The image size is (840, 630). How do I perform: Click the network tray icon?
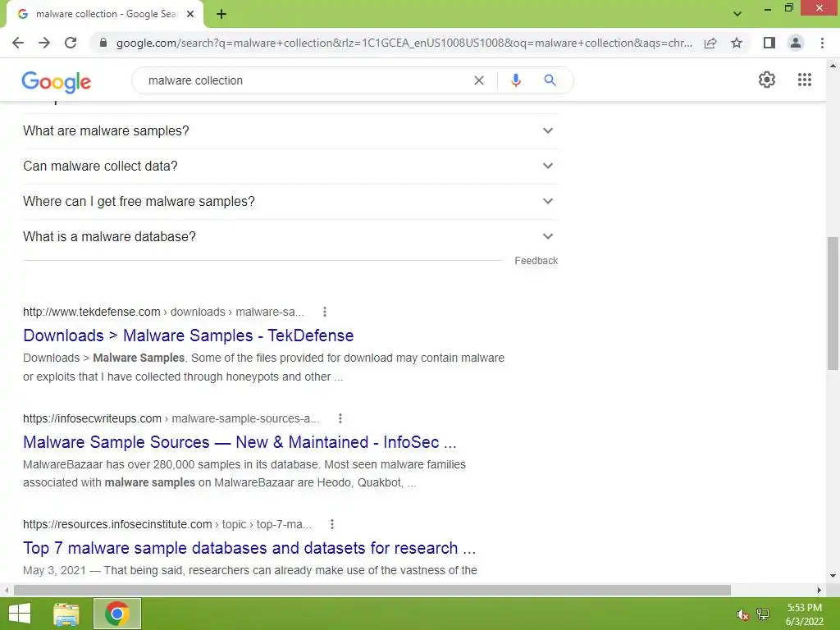[763, 614]
